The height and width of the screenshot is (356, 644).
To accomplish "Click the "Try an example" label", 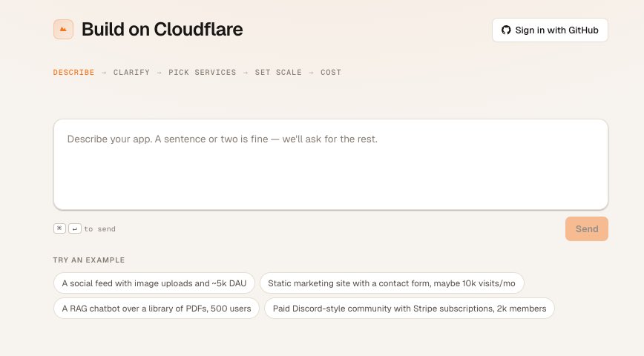I will [x=89, y=260].
